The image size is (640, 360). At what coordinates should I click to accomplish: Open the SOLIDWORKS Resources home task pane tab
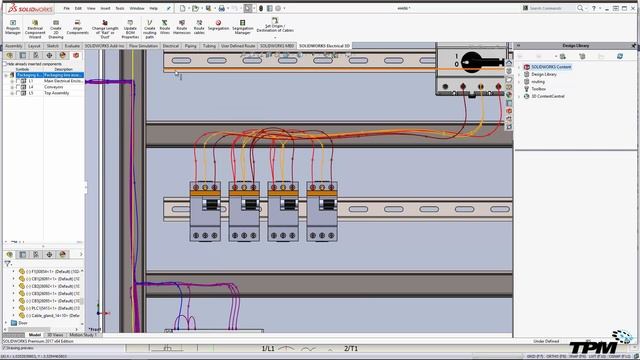(x=509, y=62)
